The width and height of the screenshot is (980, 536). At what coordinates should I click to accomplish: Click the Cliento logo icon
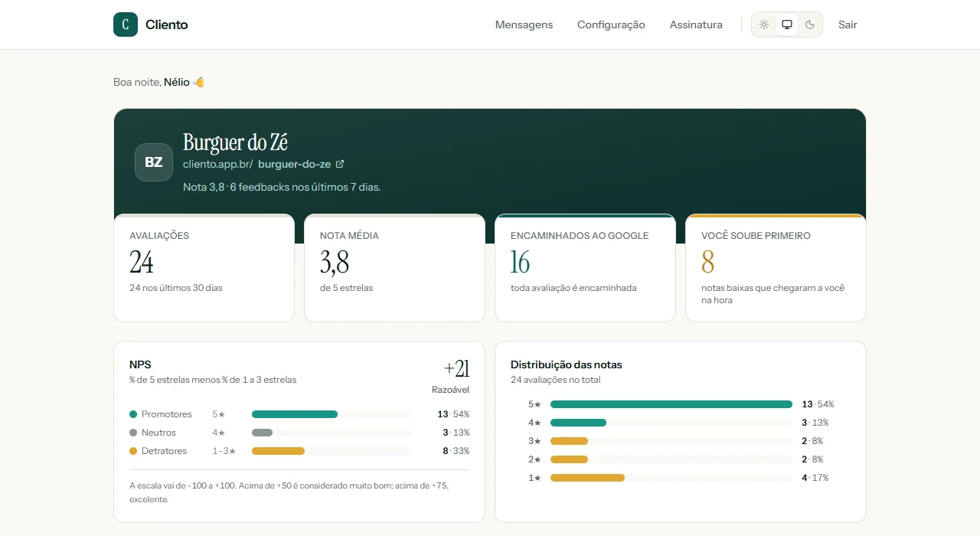pyautogui.click(x=126, y=25)
